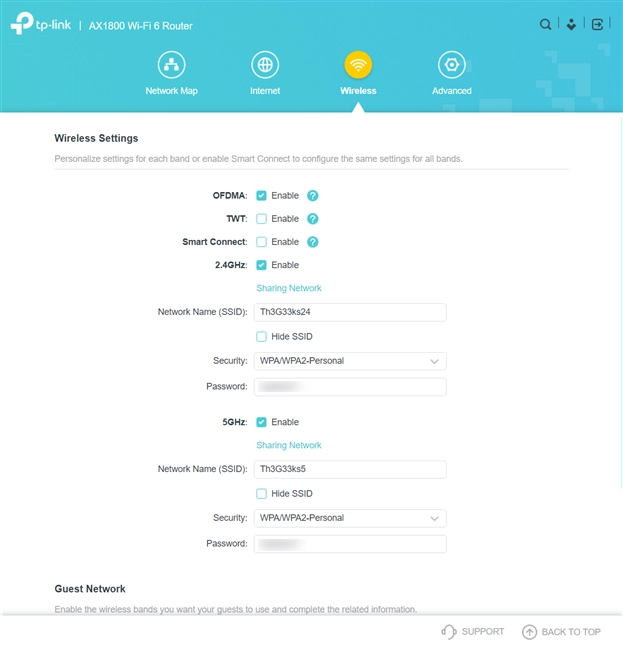Click the log out icon

tap(597, 24)
